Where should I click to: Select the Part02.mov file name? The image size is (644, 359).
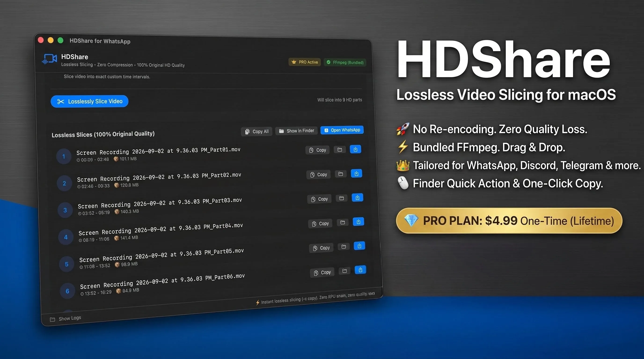pos(159,177)
